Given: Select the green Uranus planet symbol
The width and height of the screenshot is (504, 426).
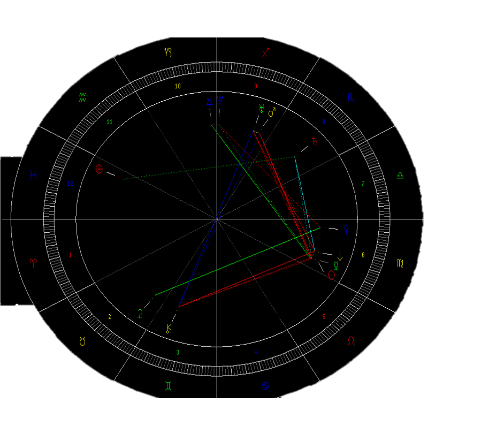Looking at the screenshot, I should point(262,109).
